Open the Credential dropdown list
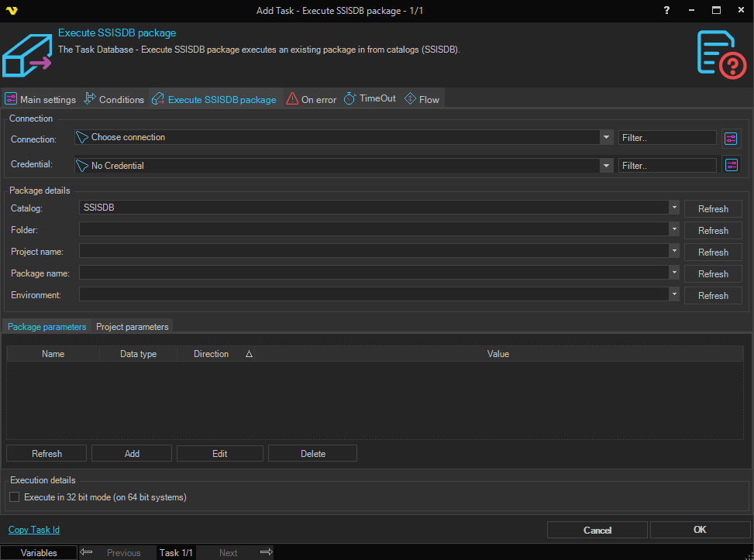Viewport: 754px width, 560px height. 606,165
